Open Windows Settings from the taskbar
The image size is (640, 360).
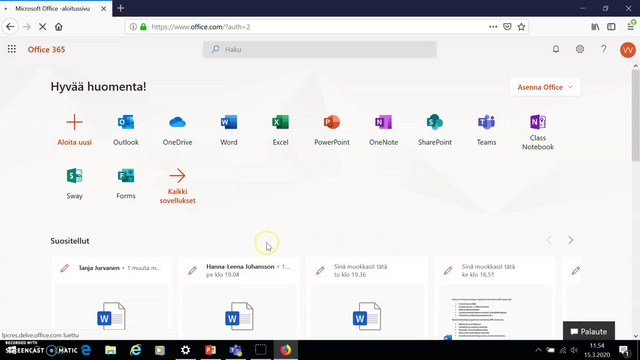point(185,350)
